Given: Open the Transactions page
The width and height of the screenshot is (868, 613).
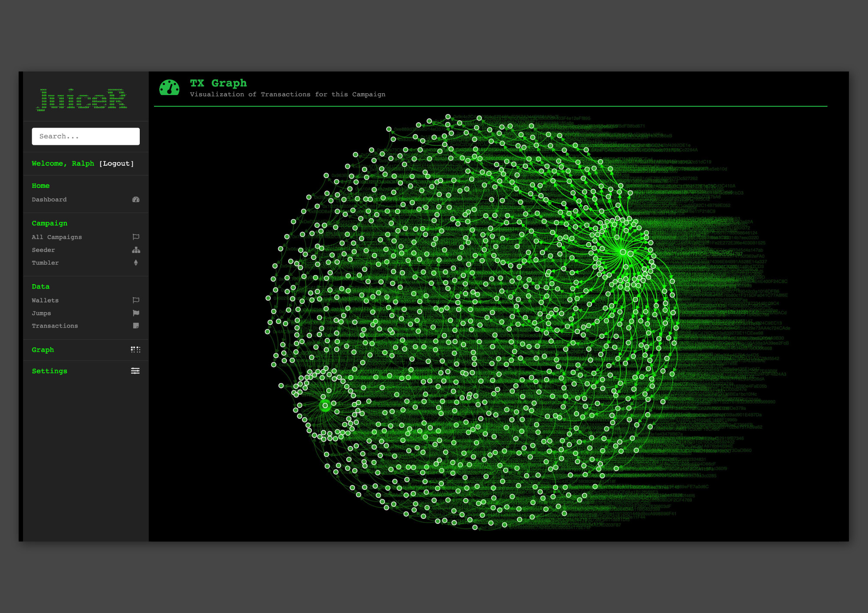Looking at the screenshot, I should [55, 326].
